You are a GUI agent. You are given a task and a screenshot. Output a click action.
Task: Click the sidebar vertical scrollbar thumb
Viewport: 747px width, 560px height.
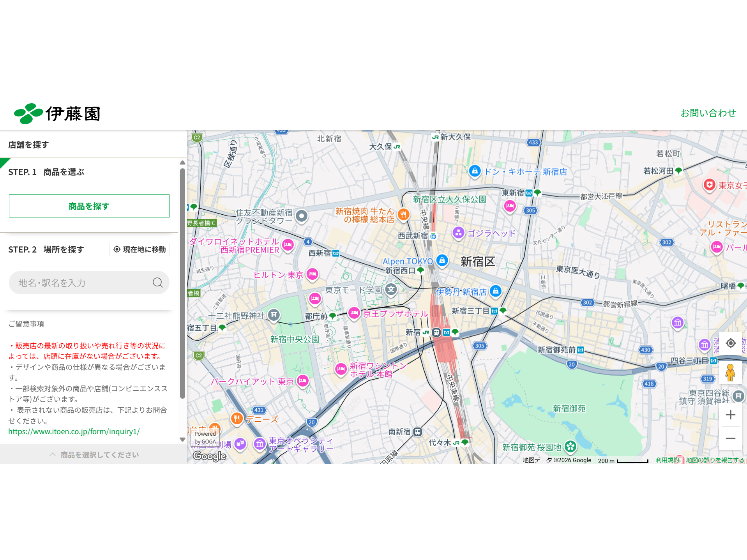pyautogui.click(x=182, y=283)
